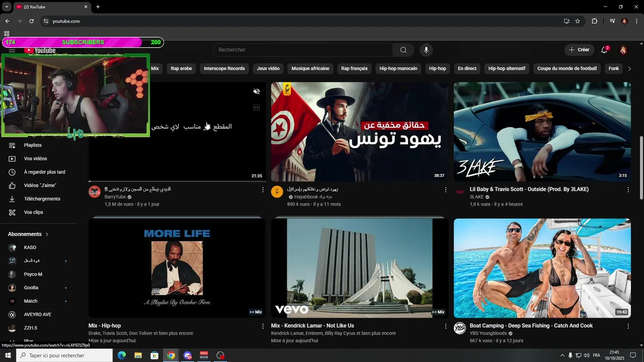Reload the page in Chrome
The image size is (644, 362).
click(31, 21)
